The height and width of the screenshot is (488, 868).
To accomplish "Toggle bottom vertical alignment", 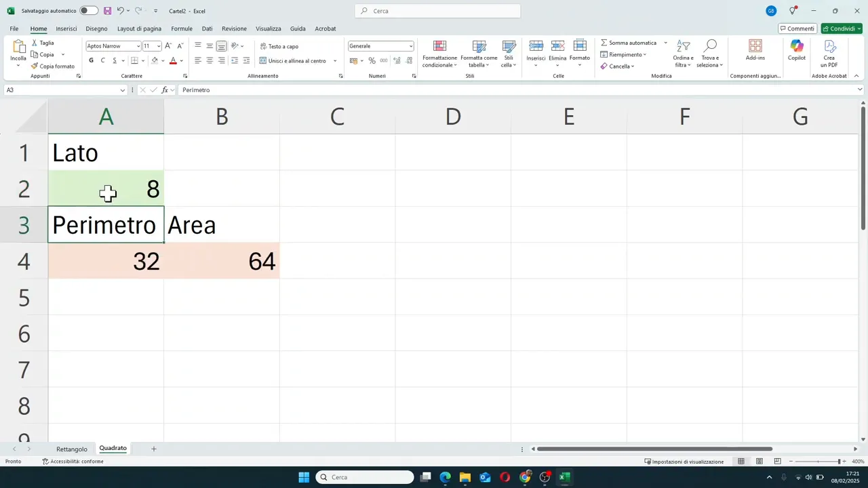I will click(x=222, y=46).
